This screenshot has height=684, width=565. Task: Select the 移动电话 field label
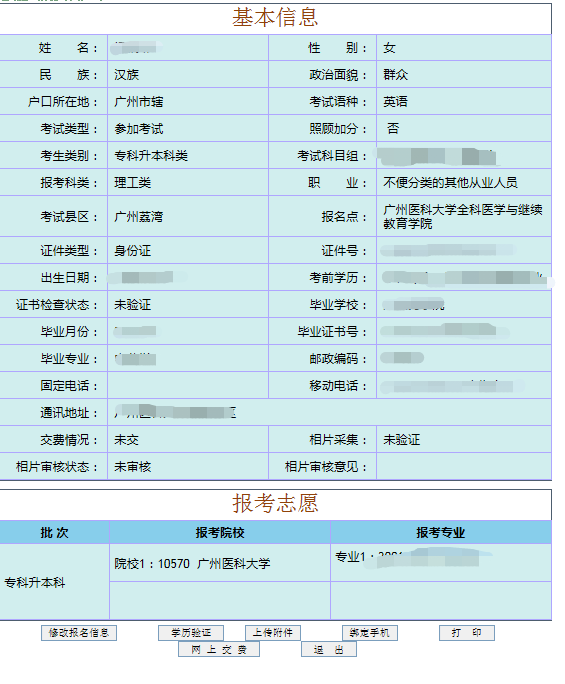338,386
